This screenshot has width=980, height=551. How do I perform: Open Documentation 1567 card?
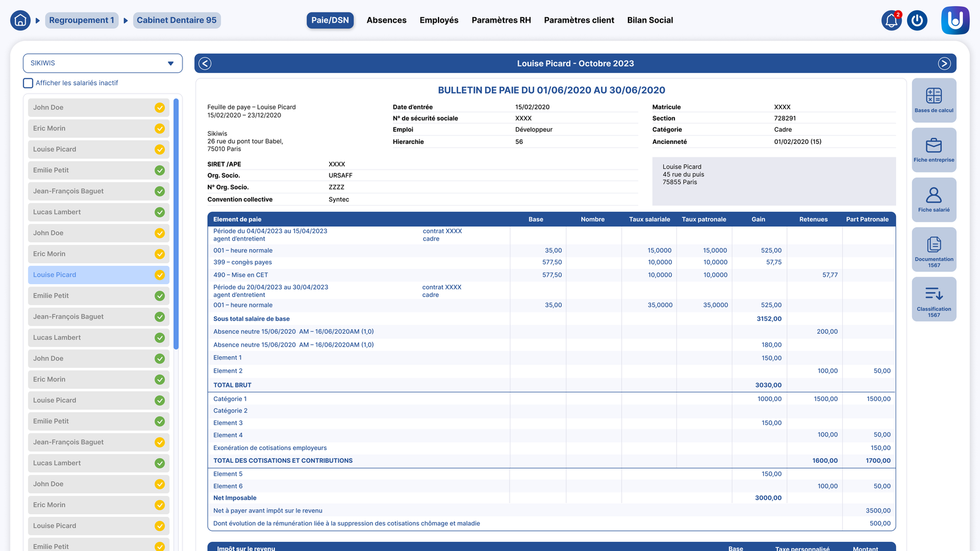click(934, 249)
